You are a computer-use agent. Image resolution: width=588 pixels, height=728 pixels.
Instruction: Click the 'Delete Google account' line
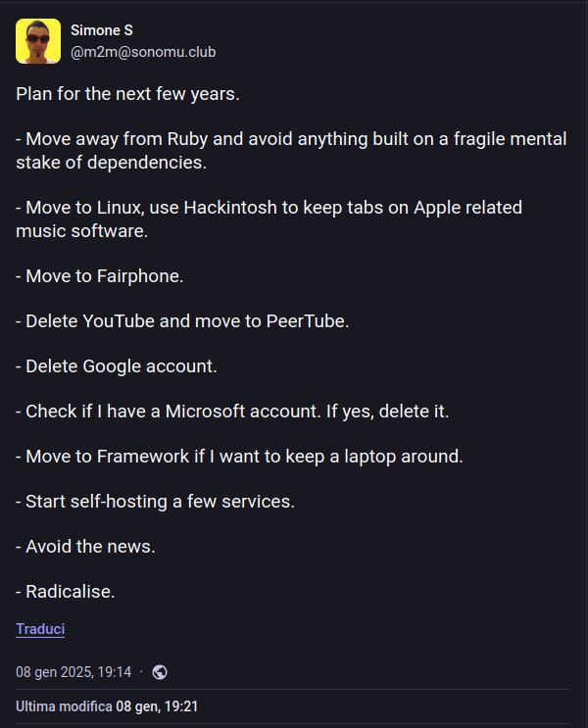tap(117, 366)
